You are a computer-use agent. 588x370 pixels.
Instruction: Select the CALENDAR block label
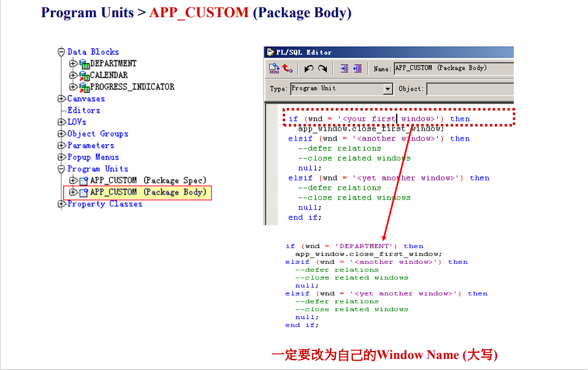[109, 75]
